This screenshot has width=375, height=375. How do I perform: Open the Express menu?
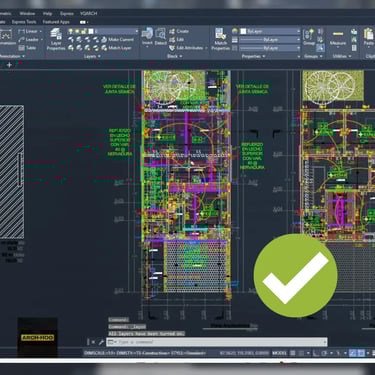[67, 14]
